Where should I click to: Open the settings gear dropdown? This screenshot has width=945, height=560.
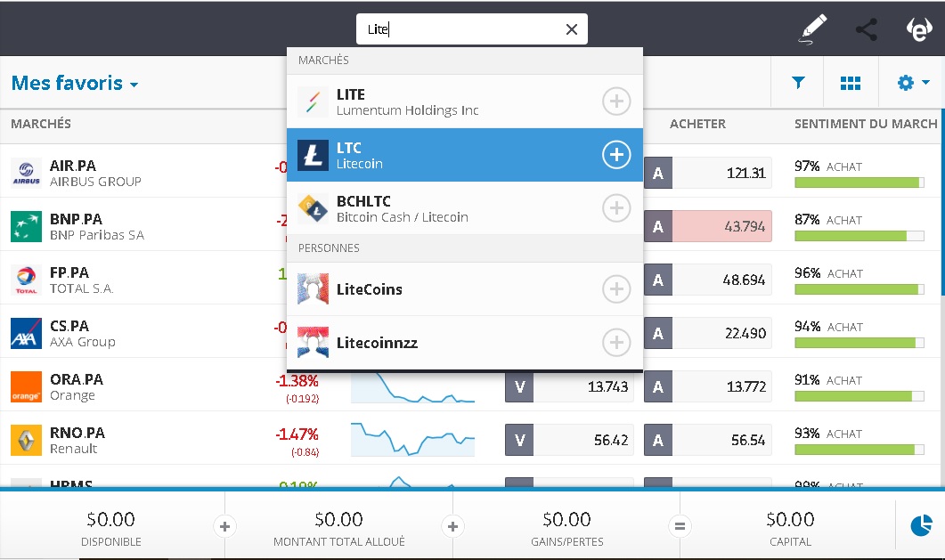(x=913, y=83)
